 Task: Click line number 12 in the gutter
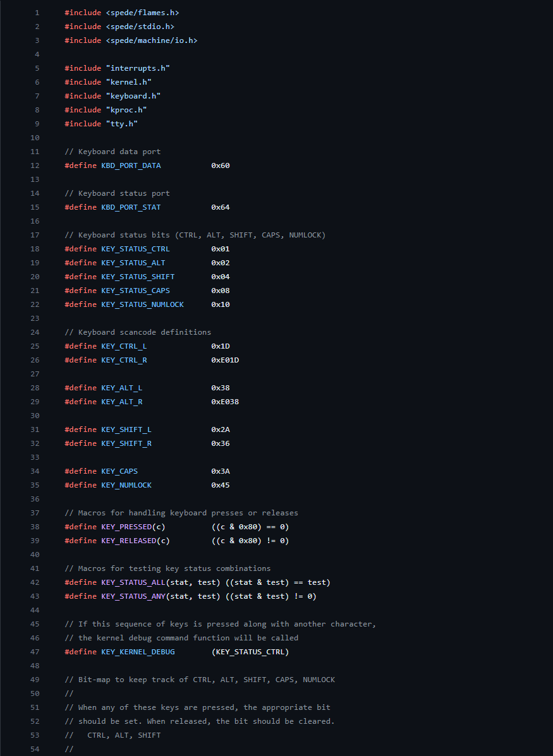pyautogui.click(x=35, y=165)
